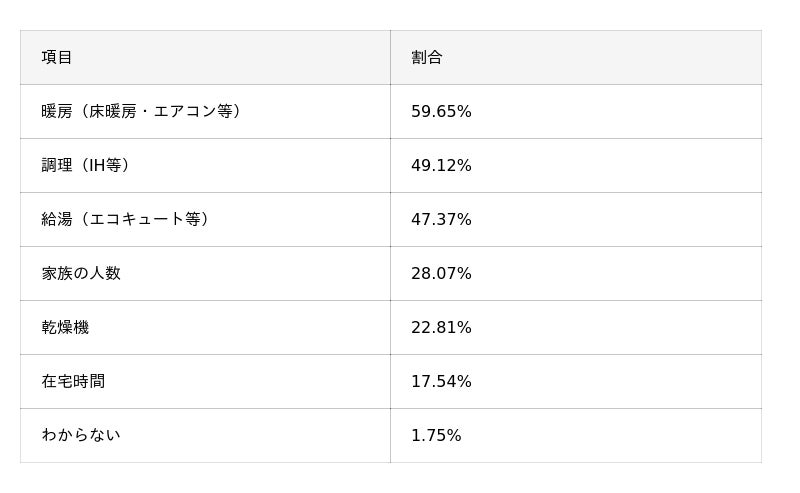Click the 割合 column header

point(427,57)
